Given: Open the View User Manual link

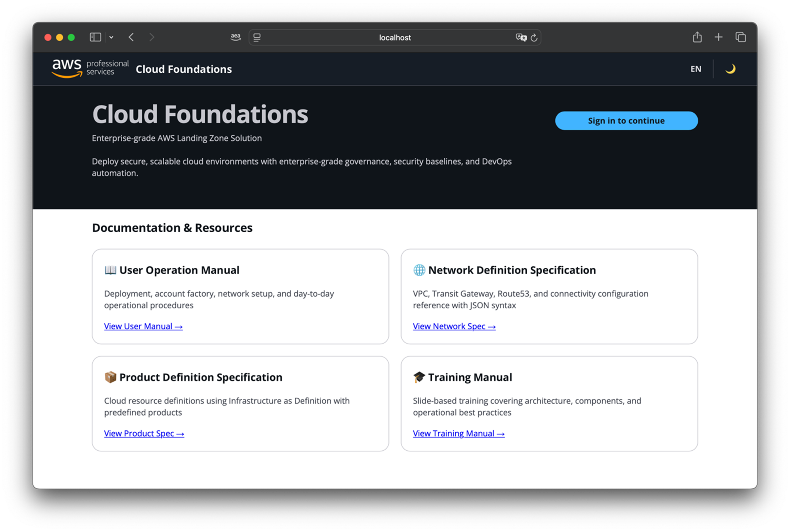Looking at the screenshot, I should click(x=143, y=326).
